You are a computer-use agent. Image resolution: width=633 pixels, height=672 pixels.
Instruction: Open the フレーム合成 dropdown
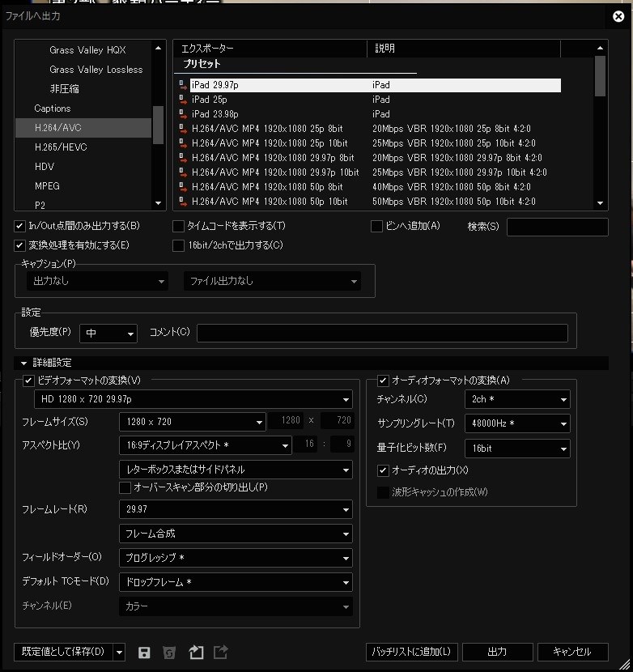coord(236,534)
